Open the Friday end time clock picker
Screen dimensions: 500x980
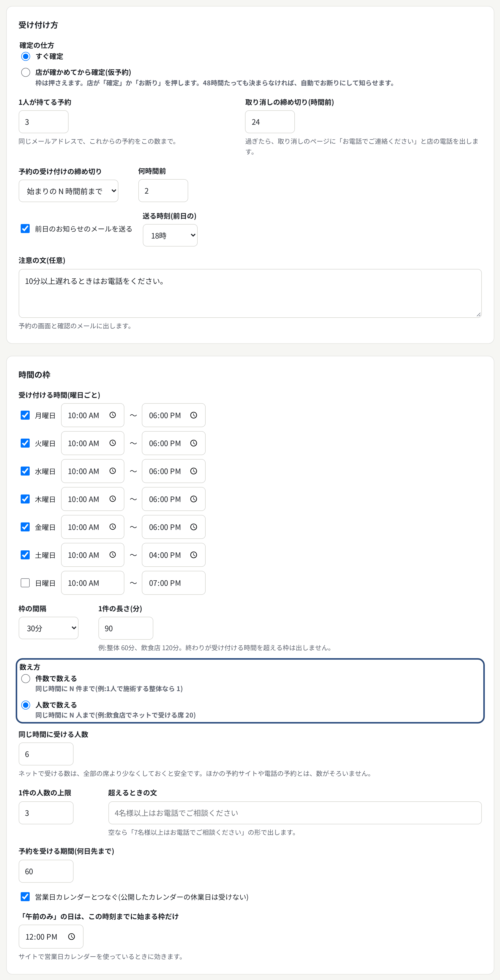(x=193, y=527)
